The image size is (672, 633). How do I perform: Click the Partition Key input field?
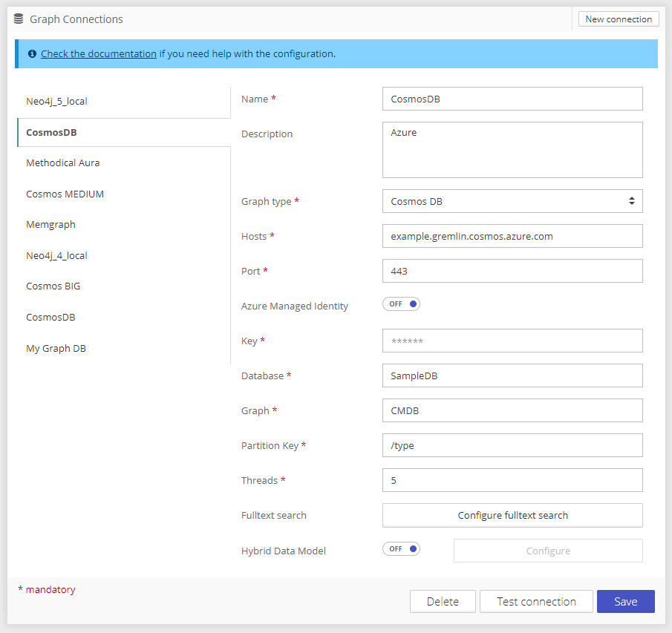[x=512, y=445]
